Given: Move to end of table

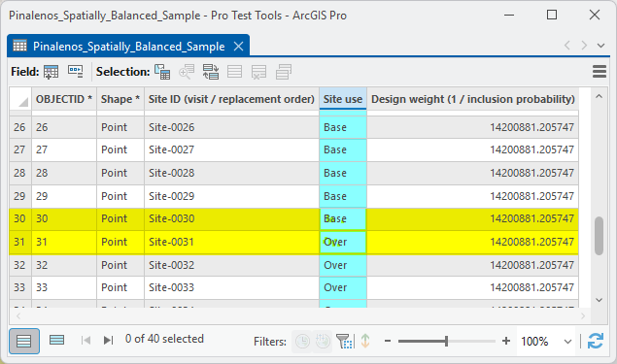Looking at the screenshot, I should (108, 340).
